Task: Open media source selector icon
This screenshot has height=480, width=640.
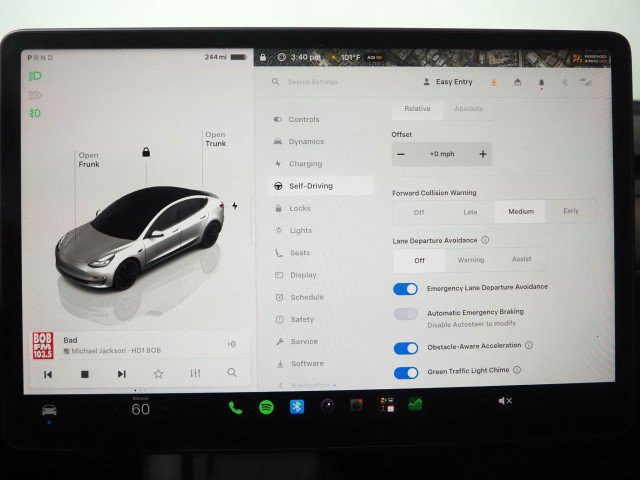Action: [x=232, y=344]
